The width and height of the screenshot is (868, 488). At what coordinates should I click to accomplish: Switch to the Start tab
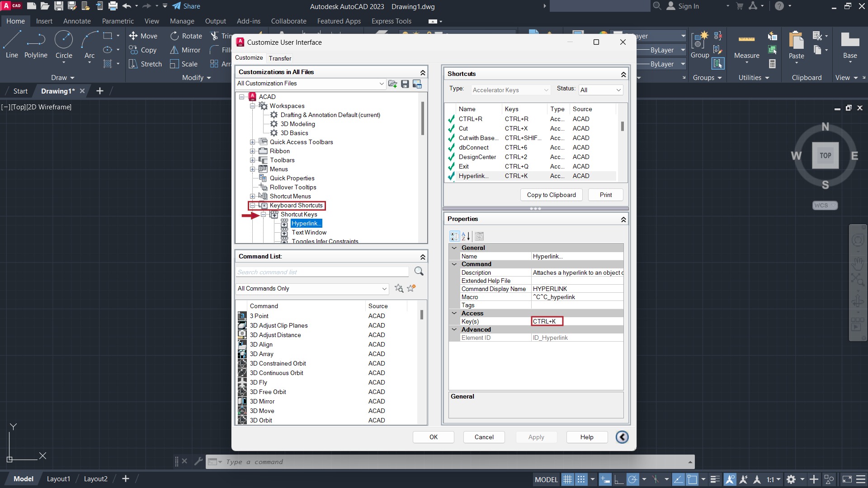[x=20, y=91]
